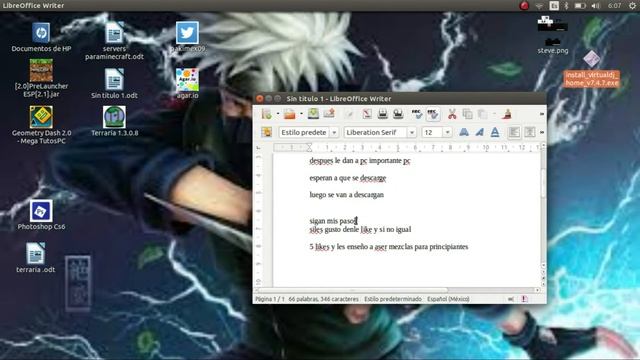Export directly as PDF icon
The height and width of the screenshot is (360, 640).
[x=367, y=114]
